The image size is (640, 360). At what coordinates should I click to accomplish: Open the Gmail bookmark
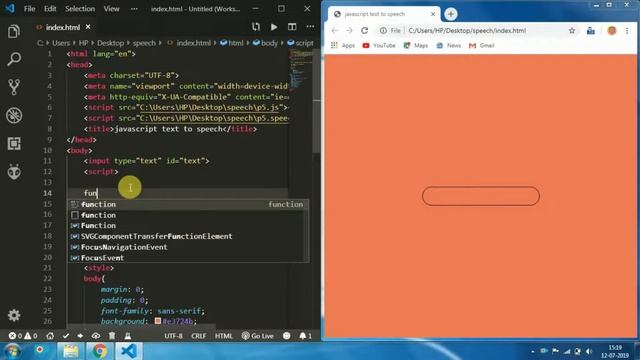coord(482,45)
